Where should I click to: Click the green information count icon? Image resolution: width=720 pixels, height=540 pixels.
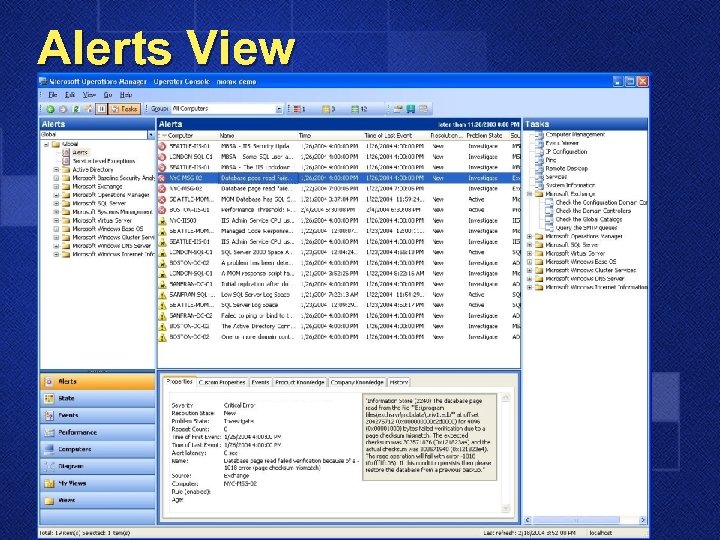tap(355, 109)
